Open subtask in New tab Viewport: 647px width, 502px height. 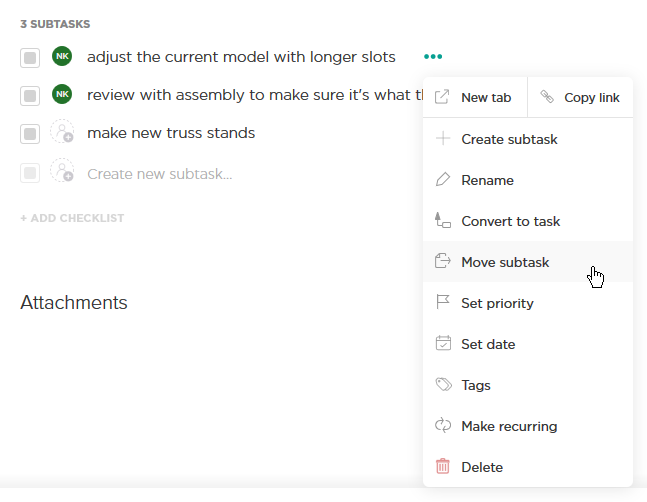(x=475, y=98)
